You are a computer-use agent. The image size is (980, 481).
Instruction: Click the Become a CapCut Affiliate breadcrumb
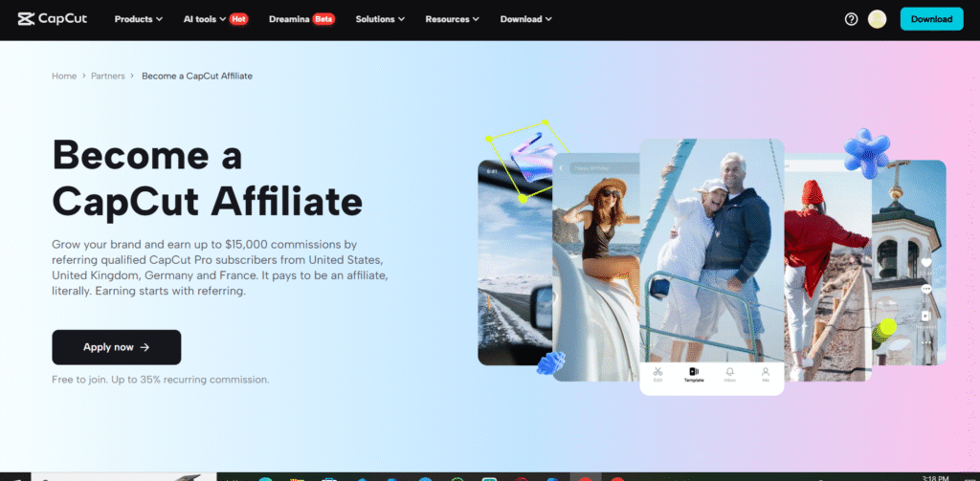point(197,77)
